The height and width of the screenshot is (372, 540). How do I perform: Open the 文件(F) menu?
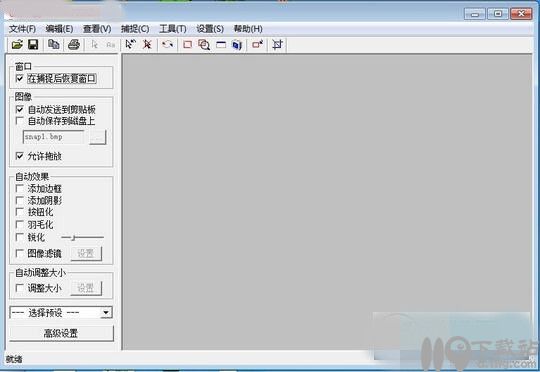click(x=22, y=29)
